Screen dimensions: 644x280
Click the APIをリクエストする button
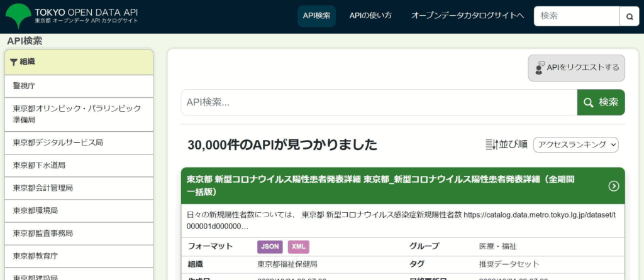pos(576,68)
